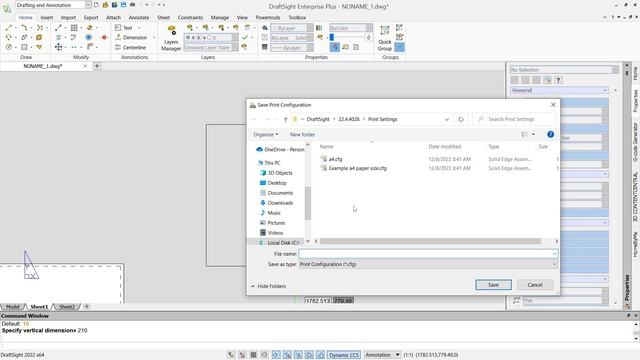Choose the Move tool in Modify panel
Screen dimensions: 640x360
59,47
